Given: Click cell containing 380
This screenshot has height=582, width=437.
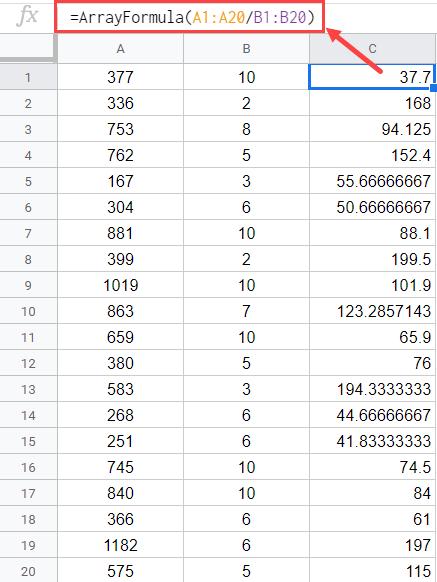Looking at the screenshot, I should [120, 363].
